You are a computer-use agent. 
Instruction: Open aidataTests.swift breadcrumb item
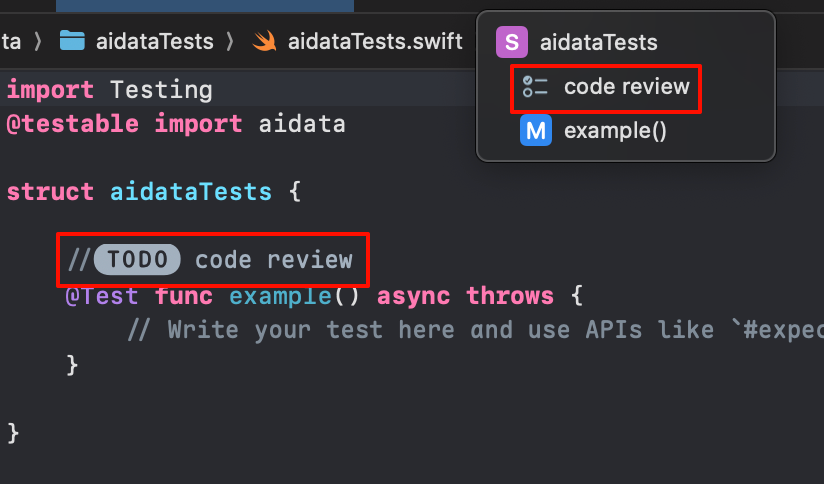point(375,41)
